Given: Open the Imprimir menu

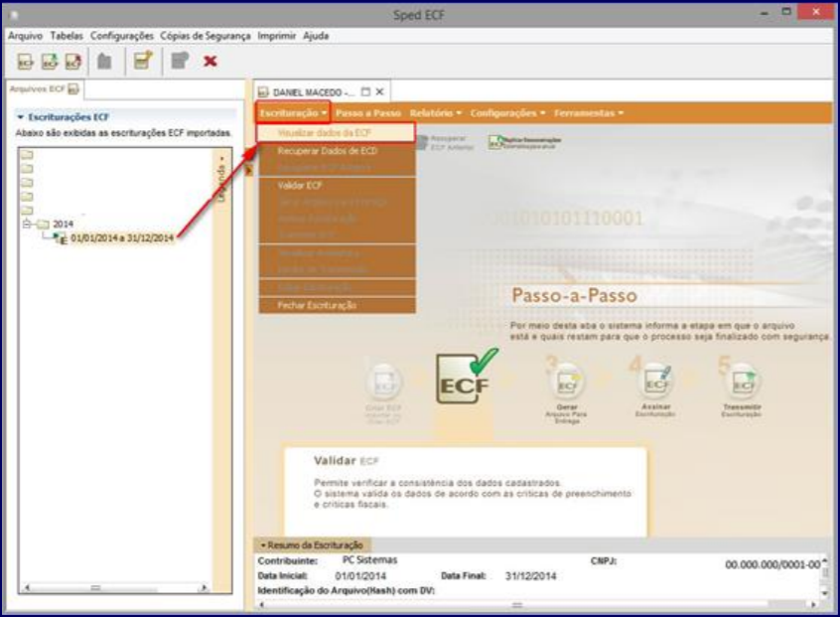Looking at the screenshot, I should pyautogui.click(x=276, y=36).
